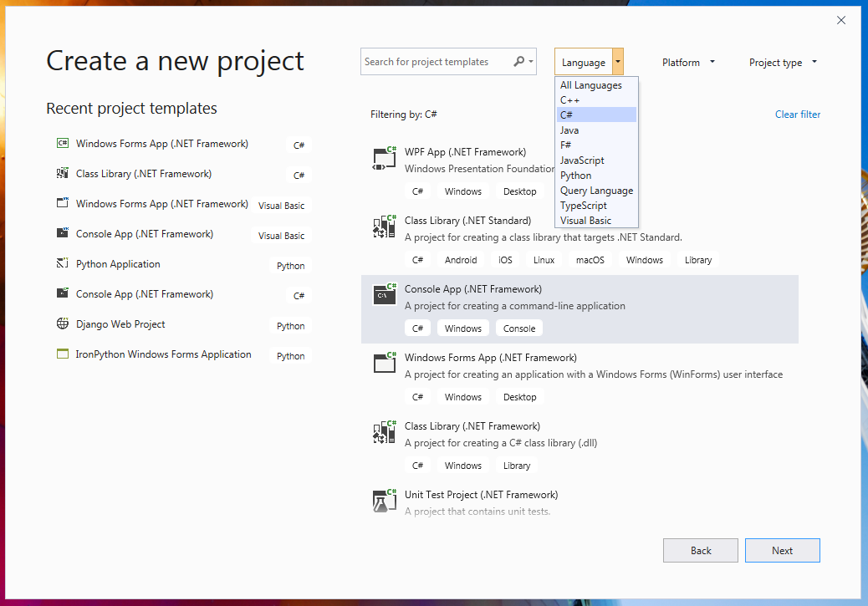Click the iOS tag under Class Library (.NET Standard)

[505, 260]
